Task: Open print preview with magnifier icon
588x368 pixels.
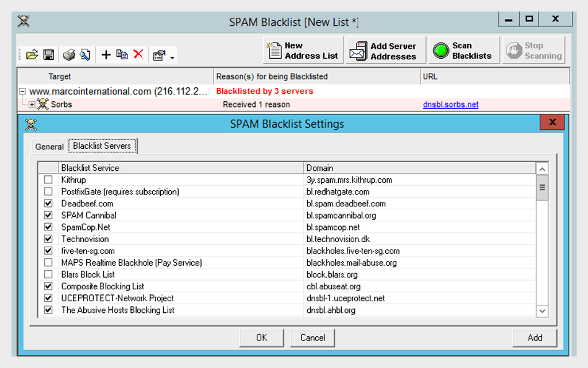Action: [x=85, y=55]
